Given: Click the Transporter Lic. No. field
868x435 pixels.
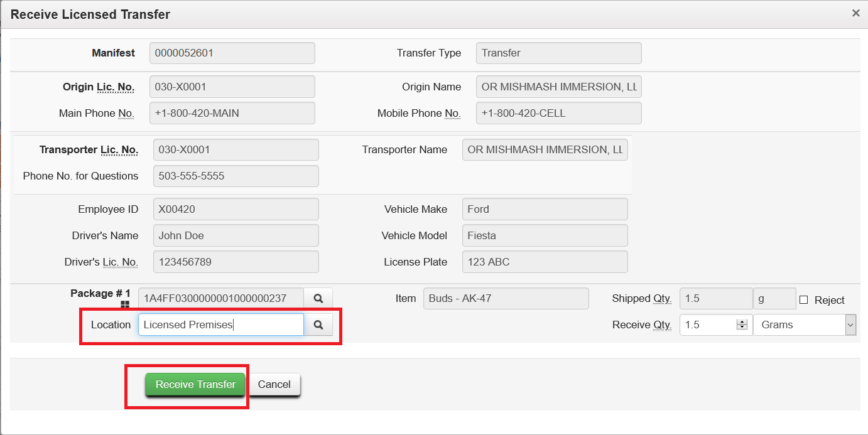Looking at the screenshot, I should coord(236,150).
